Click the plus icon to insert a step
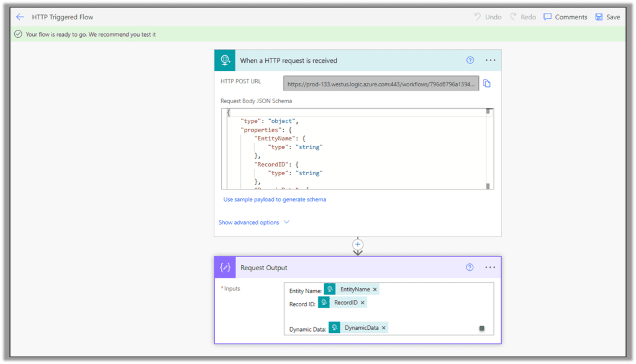 [358, 245]
